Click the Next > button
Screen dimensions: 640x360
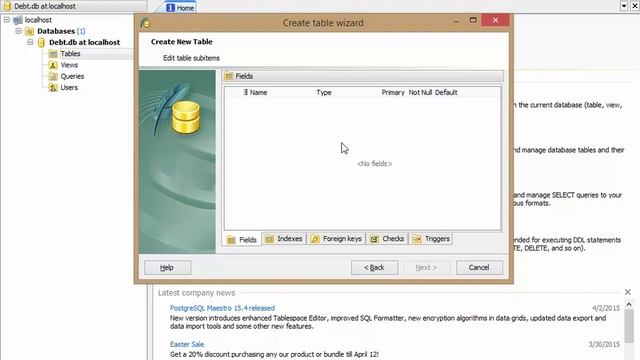click(x=427, y=268)
